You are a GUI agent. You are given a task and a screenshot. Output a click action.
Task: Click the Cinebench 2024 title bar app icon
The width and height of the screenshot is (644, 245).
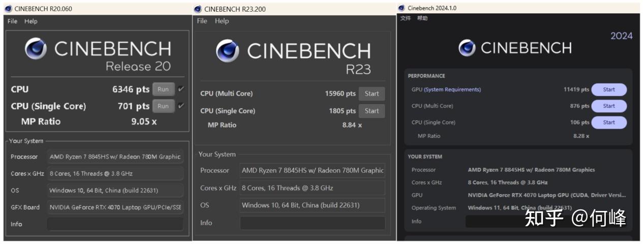(402, 8)
